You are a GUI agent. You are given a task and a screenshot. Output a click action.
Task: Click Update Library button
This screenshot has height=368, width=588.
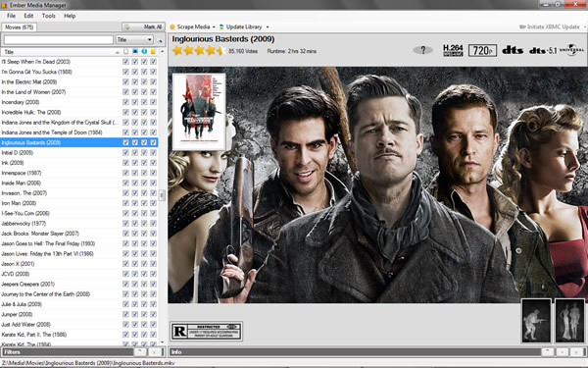point(240,27)
